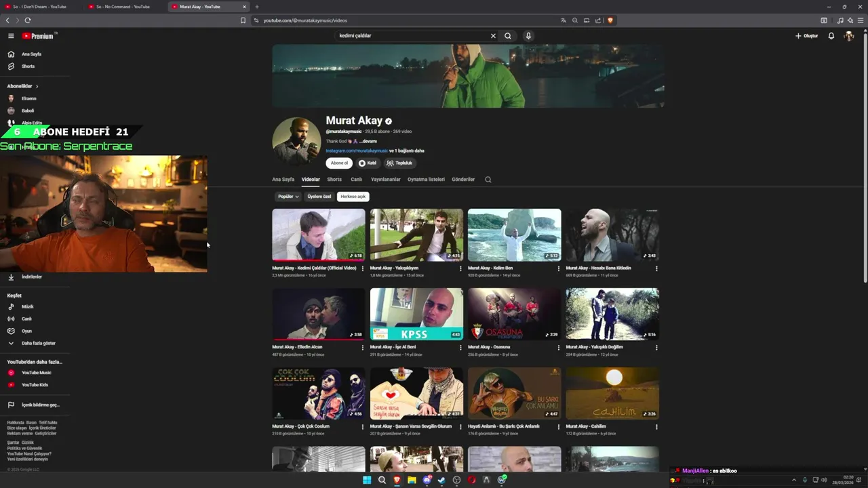Image resolution: width=868 pixels, height=488 pixels.
Task: Click the Katıl join button
Action: tap(368, 163)
